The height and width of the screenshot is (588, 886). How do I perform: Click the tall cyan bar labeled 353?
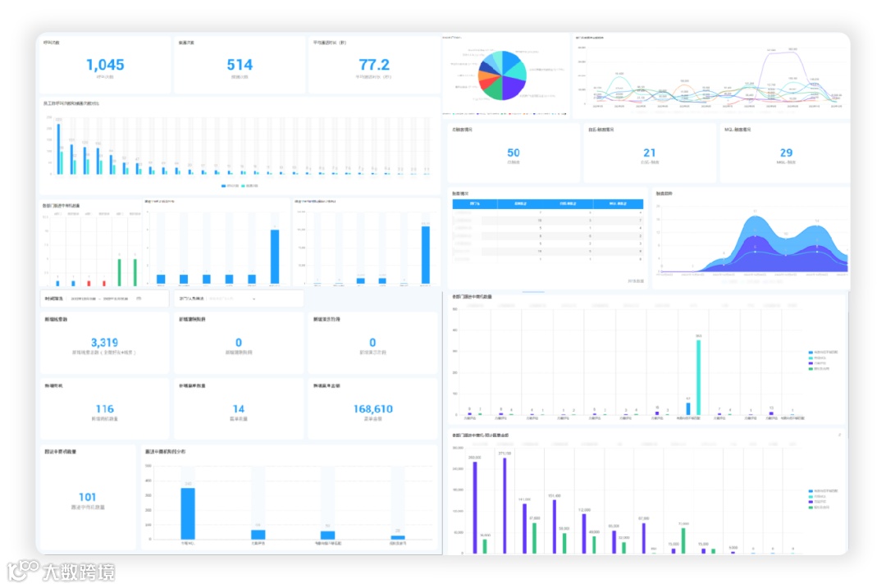(x=699, y=377)
